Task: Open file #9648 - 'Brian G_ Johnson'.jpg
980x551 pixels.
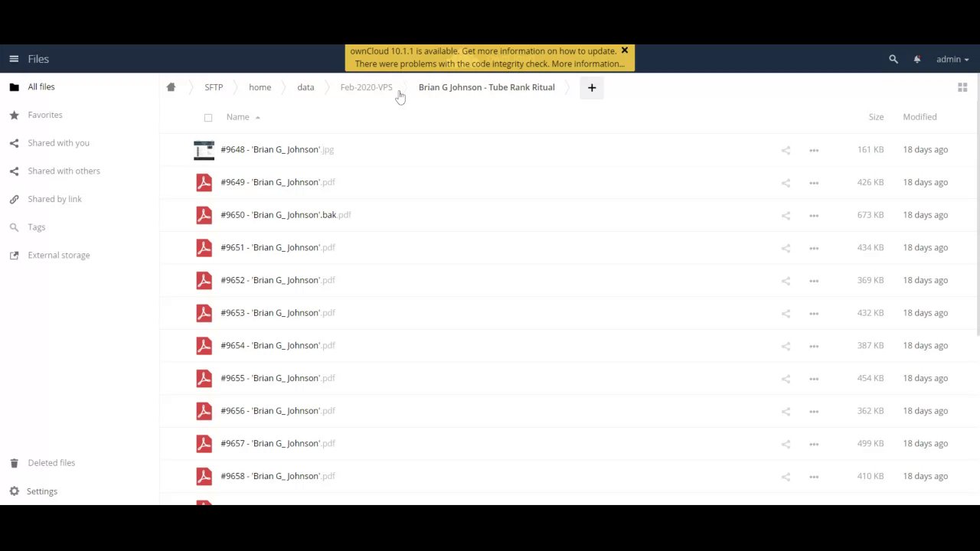Action: click(x=277, y=150)
